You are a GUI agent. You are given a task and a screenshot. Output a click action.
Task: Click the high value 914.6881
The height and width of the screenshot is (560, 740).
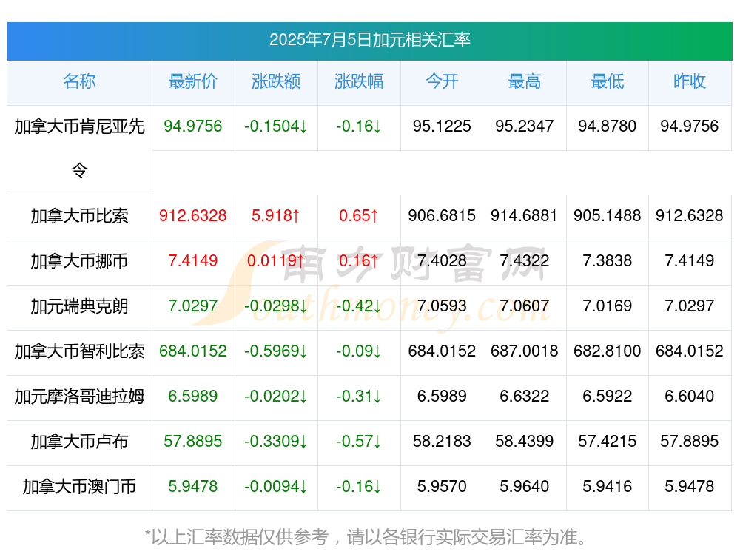(x=525, y=216)
